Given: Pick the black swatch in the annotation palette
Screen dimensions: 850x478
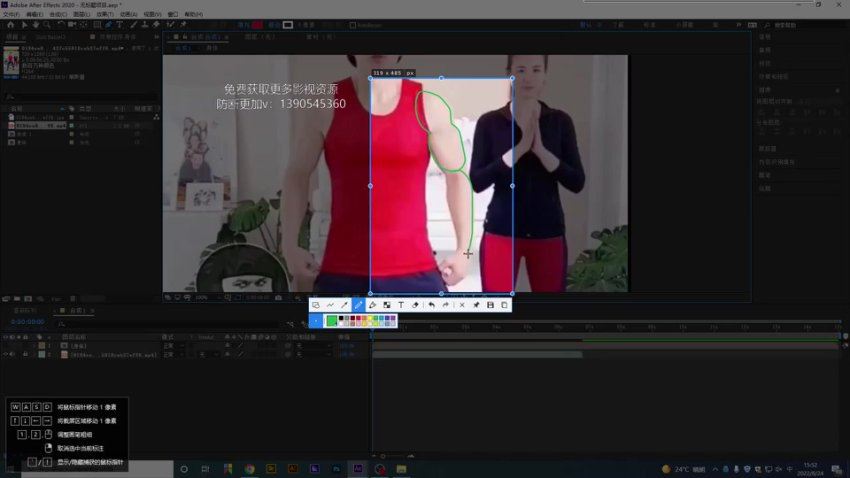Looking at the screenshot, I should (x=341, y=318).
